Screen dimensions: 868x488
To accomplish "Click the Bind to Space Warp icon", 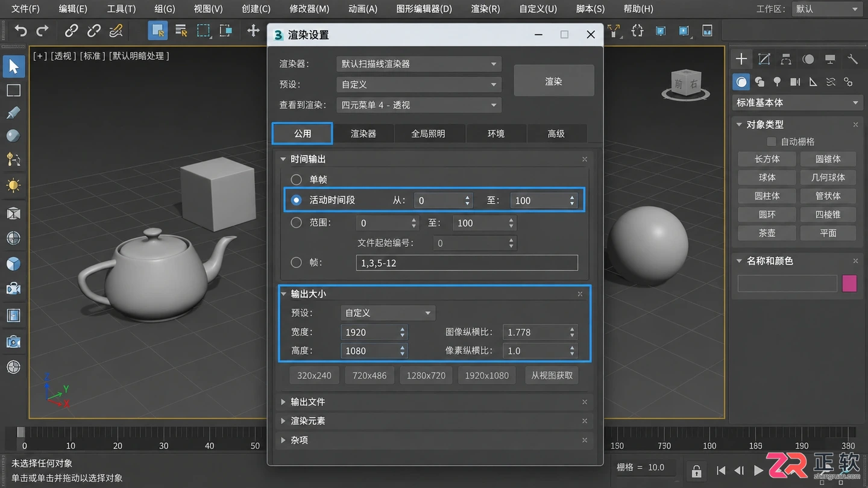I will point(116,30).
